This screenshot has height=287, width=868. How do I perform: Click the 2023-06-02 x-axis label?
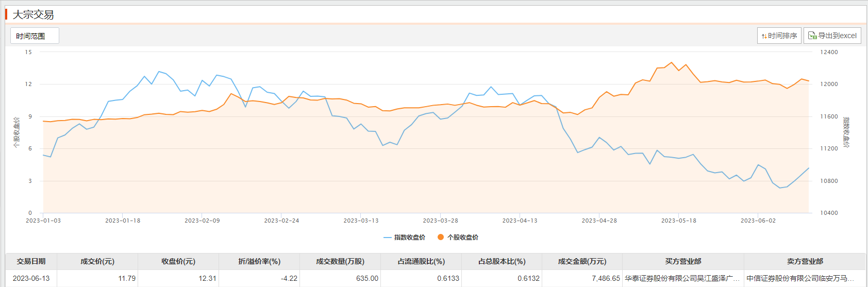pyautogui.click(x=758, y=221)
